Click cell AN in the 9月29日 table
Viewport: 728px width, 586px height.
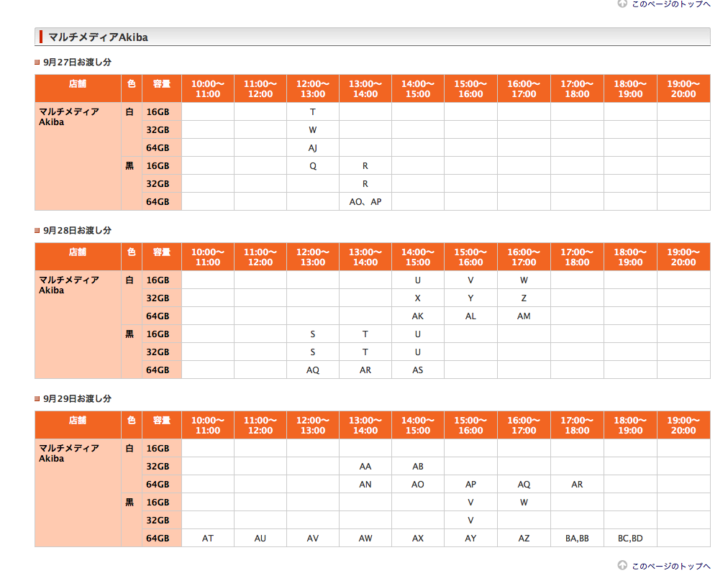(x=365, y=485)
